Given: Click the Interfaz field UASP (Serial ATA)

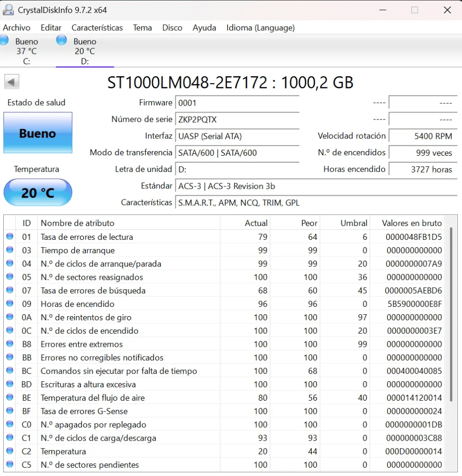Looking at the screenshot, I should coord(237,136).
